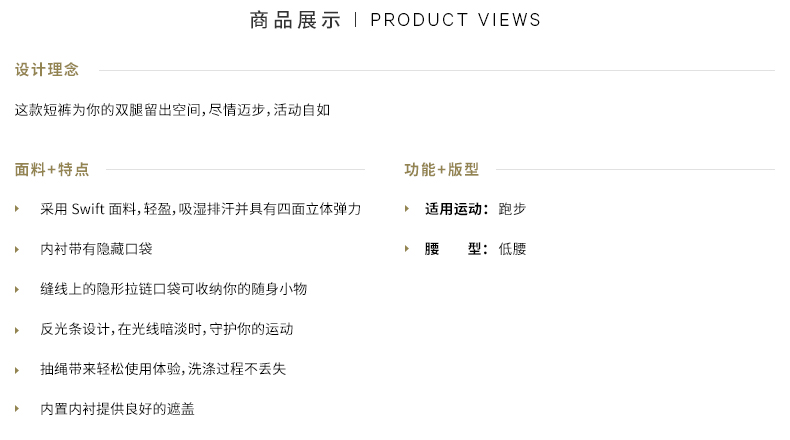Click the 低腰 waist type value

point(512,248)
